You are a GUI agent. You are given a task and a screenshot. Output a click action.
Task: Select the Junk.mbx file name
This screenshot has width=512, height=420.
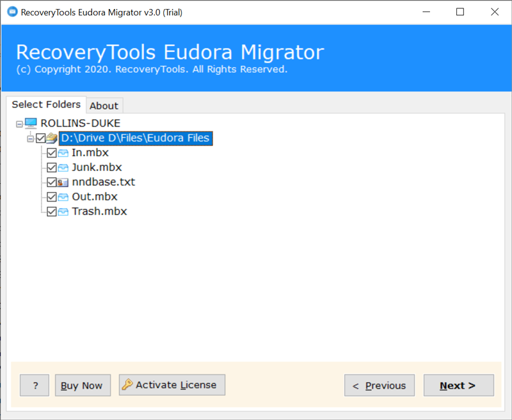97,167
